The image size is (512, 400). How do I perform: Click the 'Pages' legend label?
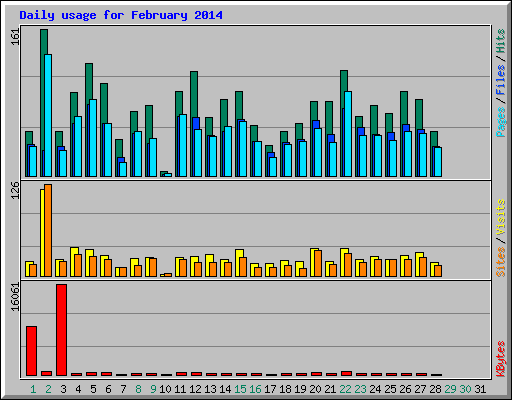[500, 122]
